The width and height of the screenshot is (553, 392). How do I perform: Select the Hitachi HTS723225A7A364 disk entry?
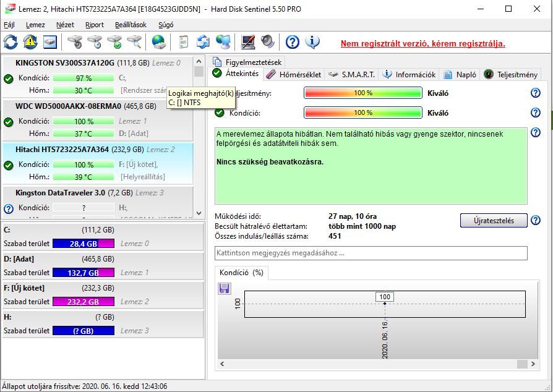[98, 164]
